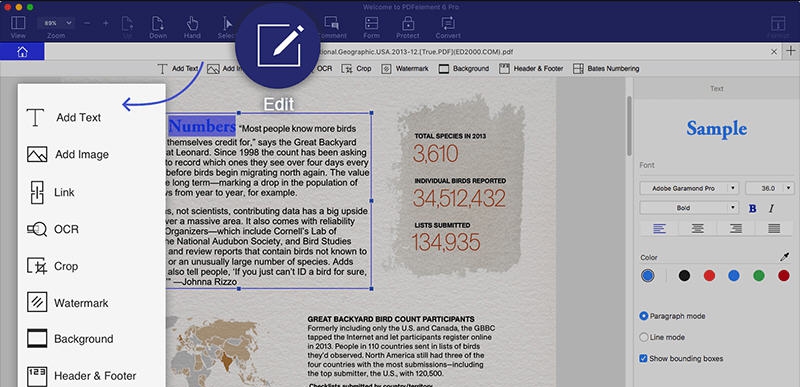Choose Crop in the enlarged tool list
800x387 pixels.
tap(52, 266)
